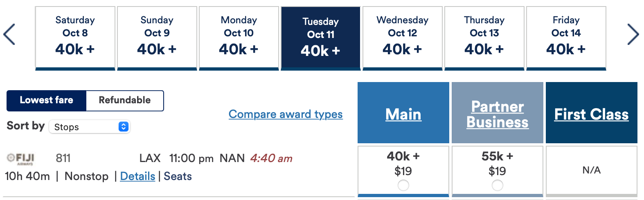Select the Monday Oct 10 date tab
This screenshot has height=200, width=644.
click(239, 38)
